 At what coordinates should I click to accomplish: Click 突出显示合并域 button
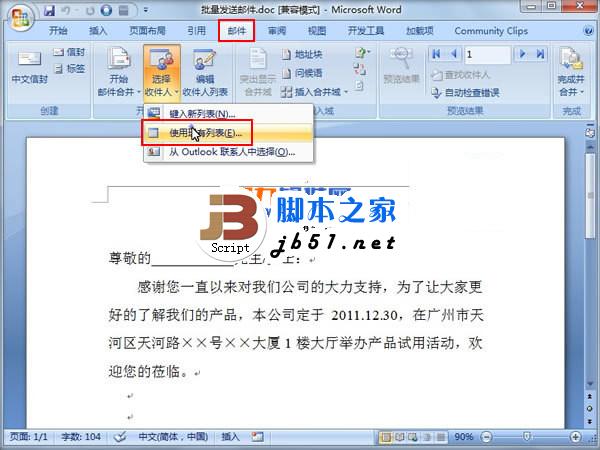pos(258,71)
